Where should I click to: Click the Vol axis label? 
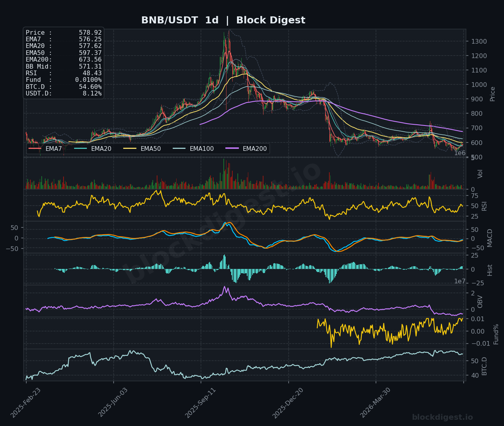point(480,174)
